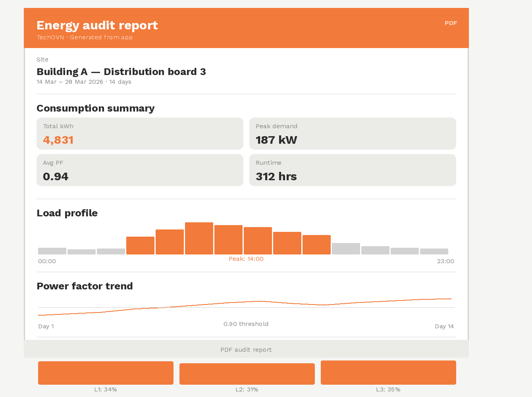Select the Building A — Distribution board 3 heading
Screen dimensions: 532x397
[121, 72]
